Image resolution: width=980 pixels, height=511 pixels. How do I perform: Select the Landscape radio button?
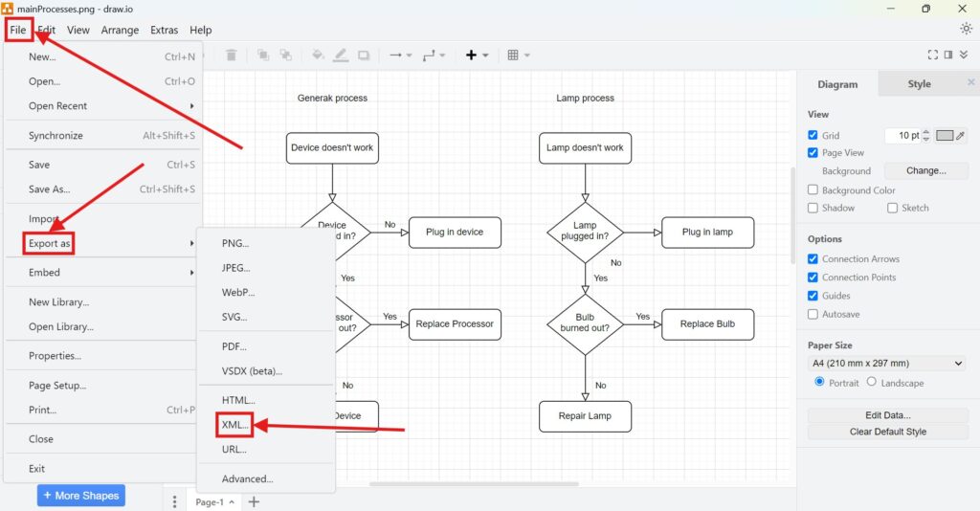coord(871,382)
